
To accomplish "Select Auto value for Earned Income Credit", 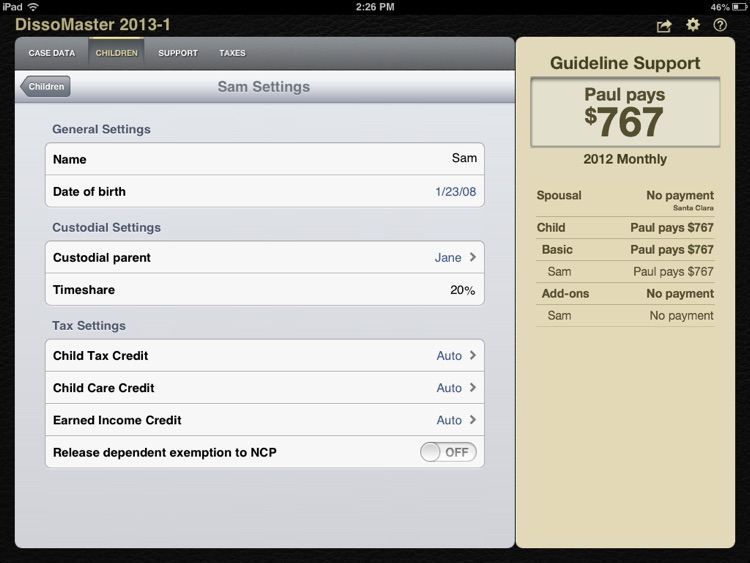I will tap(449, 420).
